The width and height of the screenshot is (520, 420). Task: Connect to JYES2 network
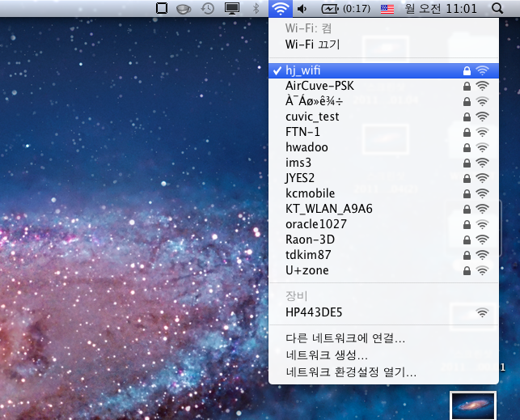(383, 178)
